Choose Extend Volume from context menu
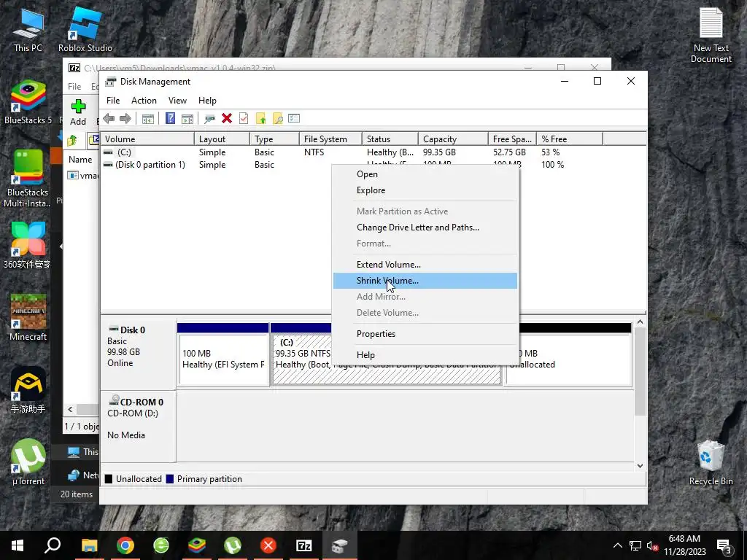 pyautogui.click(x=425, y=264)
